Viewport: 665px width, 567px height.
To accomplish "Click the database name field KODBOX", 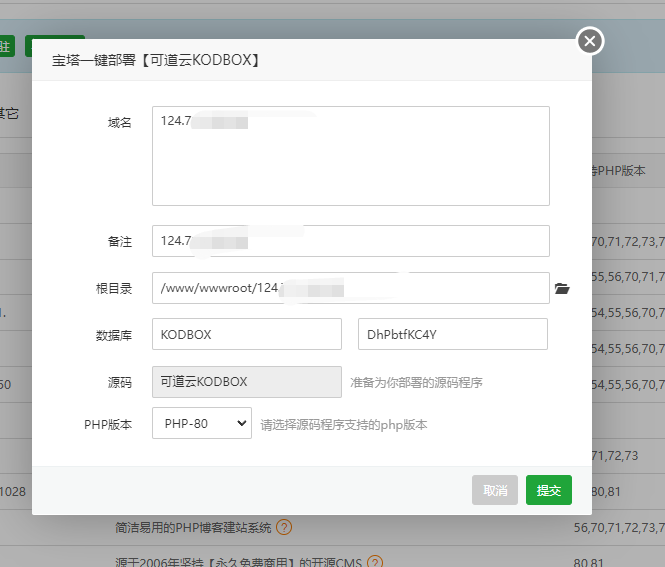I will (247, 334).
